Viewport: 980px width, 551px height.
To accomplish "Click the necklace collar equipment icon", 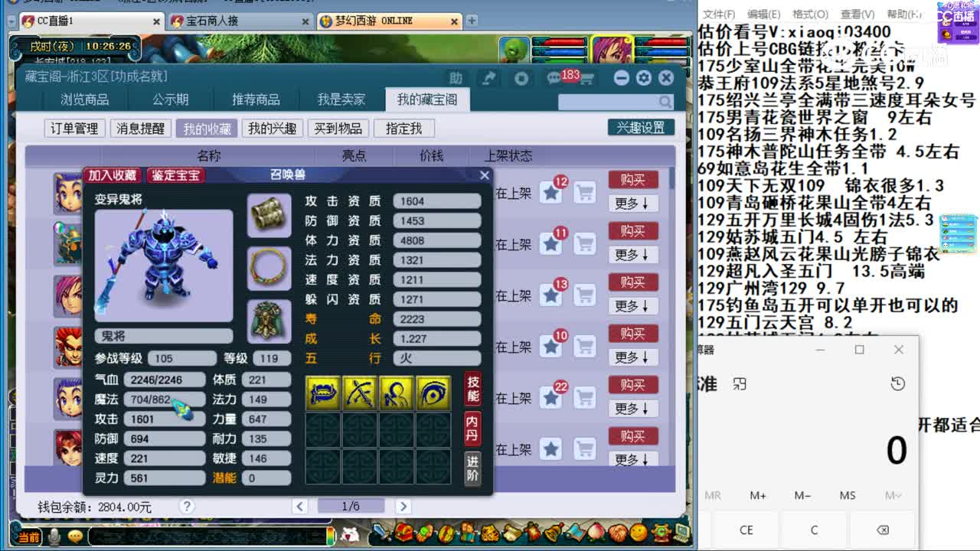I will click(x=269, y=268).
